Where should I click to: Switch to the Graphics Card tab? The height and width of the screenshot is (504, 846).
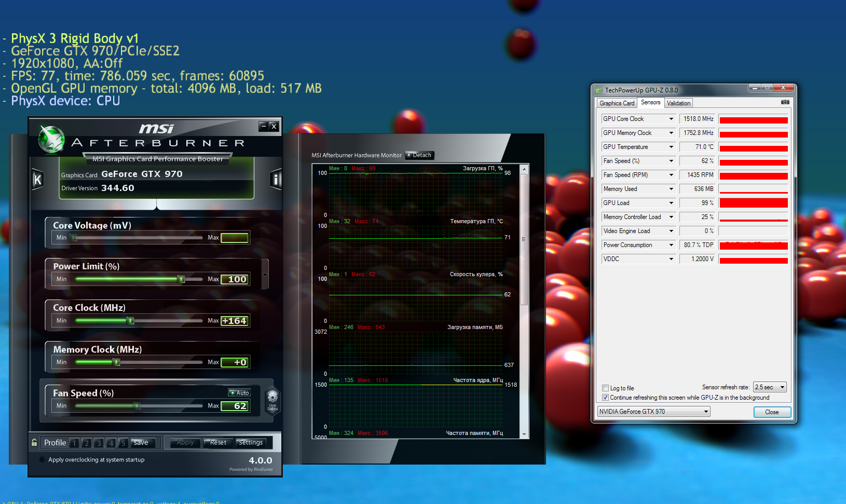click(x=617, y=103)
